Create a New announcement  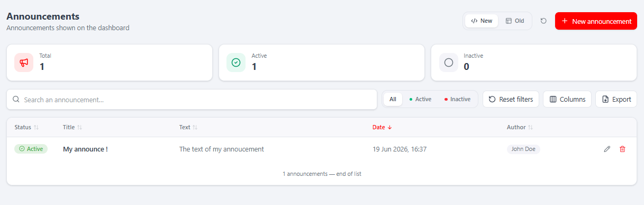[596, 21]
